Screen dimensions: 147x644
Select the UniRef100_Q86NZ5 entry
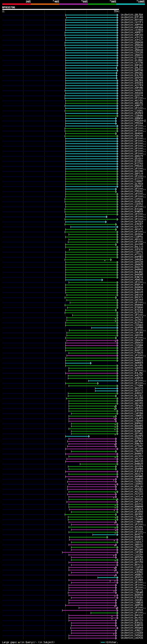pyautogui.click(x=132, y=264)
